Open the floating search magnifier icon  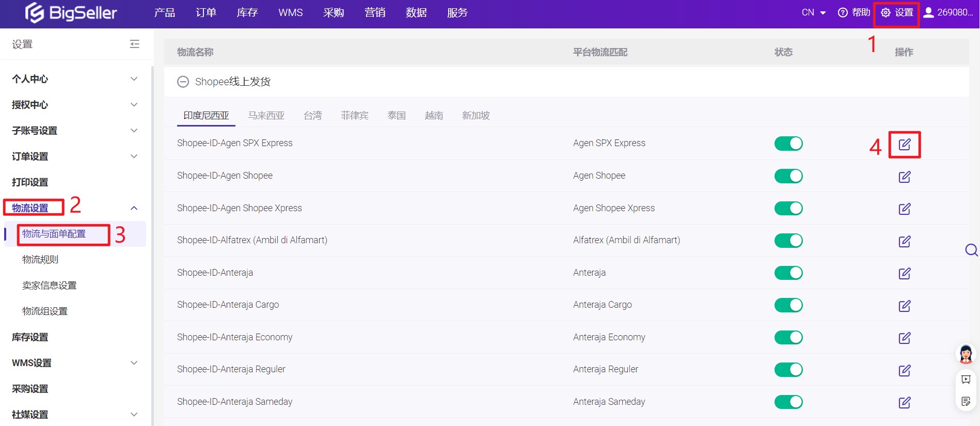point(971,250)
